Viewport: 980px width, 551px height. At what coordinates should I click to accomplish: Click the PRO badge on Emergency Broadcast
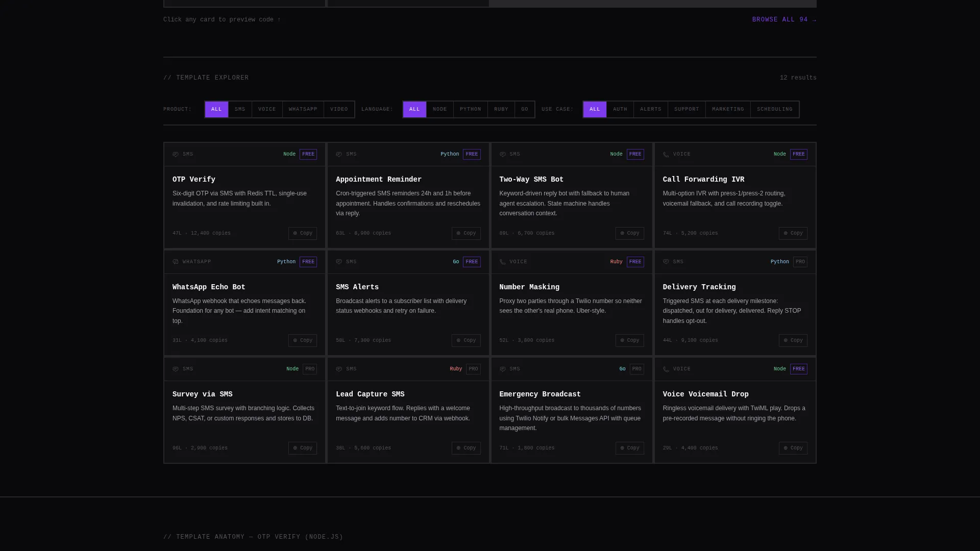click(637, 369)
